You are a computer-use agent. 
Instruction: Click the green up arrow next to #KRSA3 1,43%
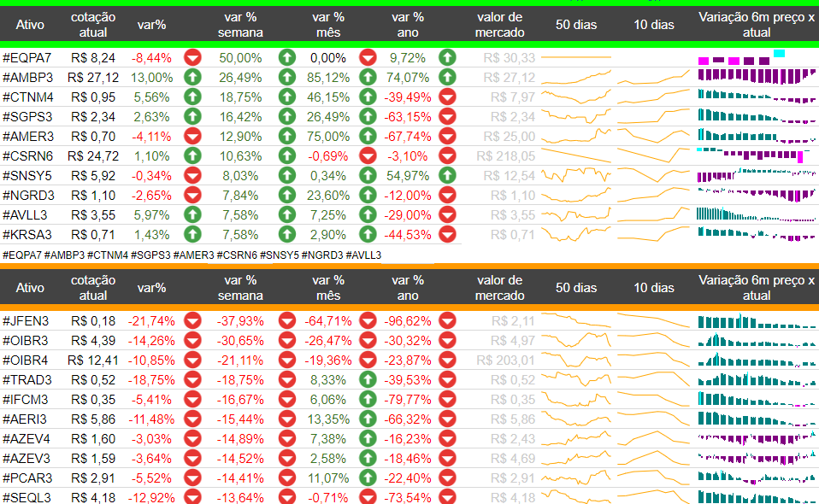192,234
